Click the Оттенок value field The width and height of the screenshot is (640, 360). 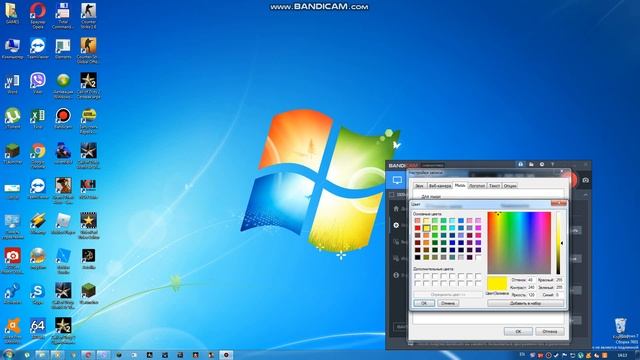click(x=531, y=280)
